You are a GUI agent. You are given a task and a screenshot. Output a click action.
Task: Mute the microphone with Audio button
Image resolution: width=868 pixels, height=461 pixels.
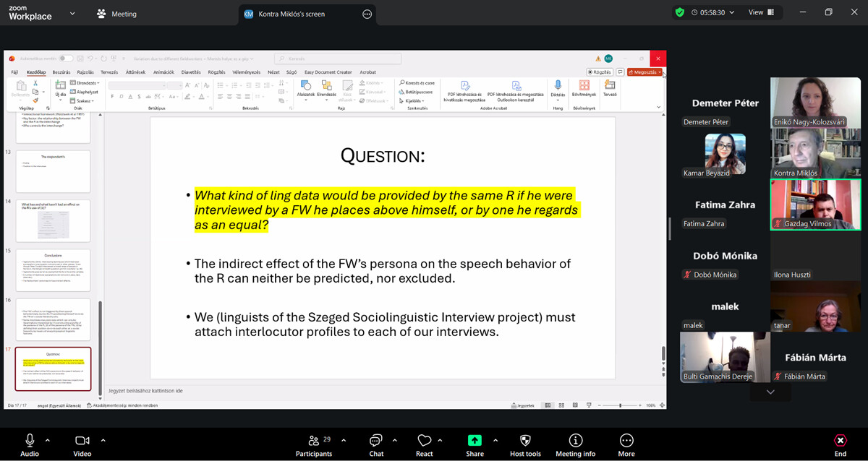click(30, 441)
